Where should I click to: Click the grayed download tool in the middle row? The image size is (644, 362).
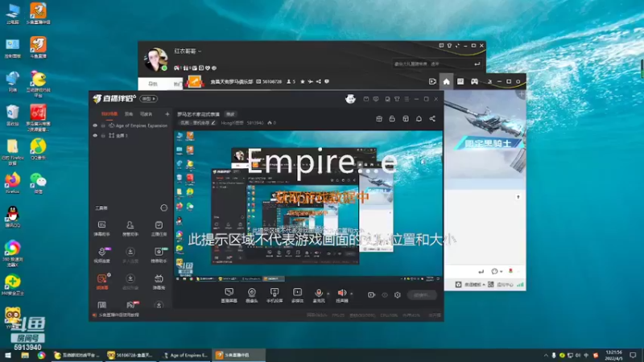[x=130, y=252]
